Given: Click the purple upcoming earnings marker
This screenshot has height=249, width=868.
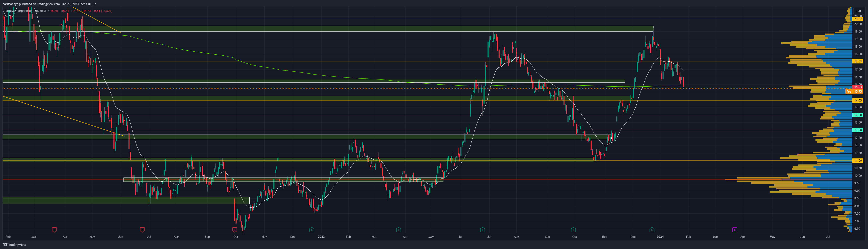Looking at the screenshot, I should (734, 230).
